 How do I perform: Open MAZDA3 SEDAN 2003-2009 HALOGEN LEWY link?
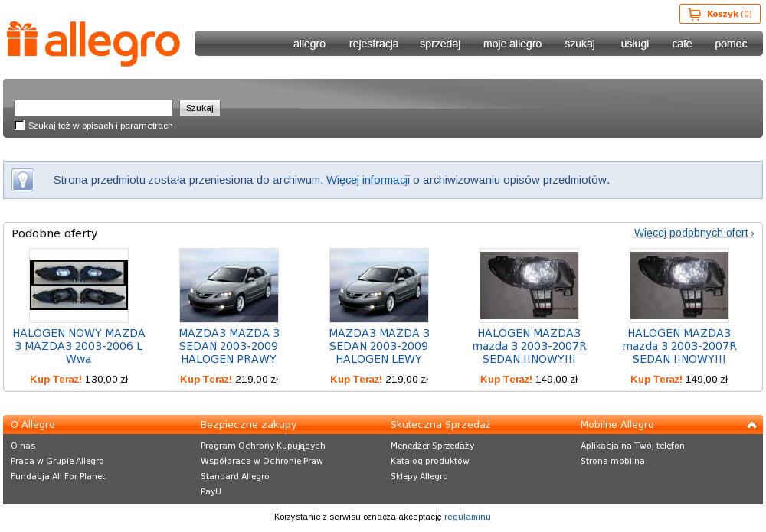tap(379, 346)
